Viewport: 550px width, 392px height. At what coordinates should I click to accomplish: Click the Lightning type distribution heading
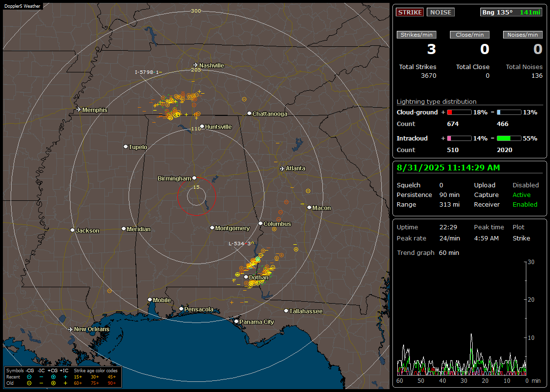[436, 101]
